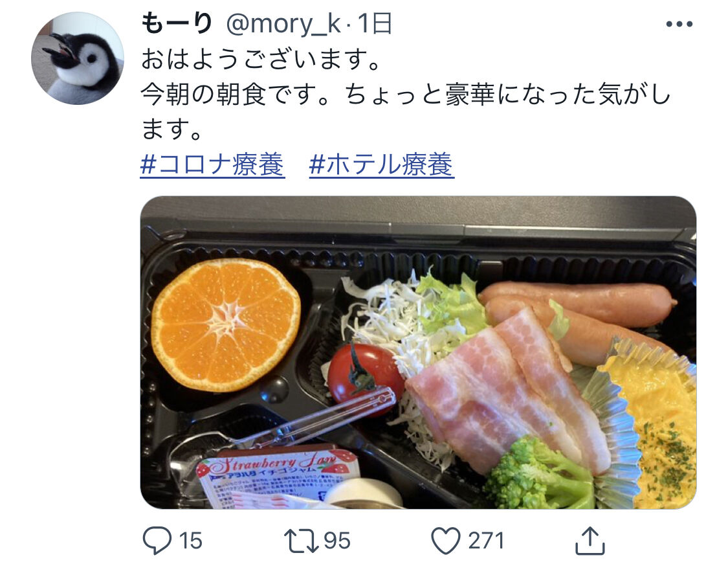Click the retweet arrows icon
728x575 pixels.
pos(301,541)
